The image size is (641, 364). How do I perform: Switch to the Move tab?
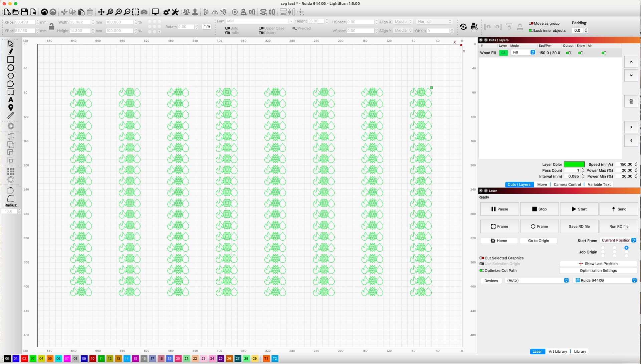pos(542,185)
